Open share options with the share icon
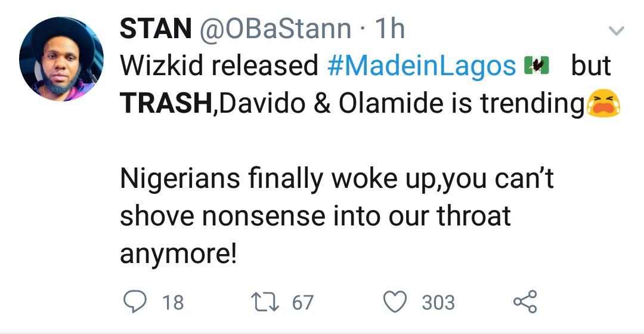 (525, 302)
